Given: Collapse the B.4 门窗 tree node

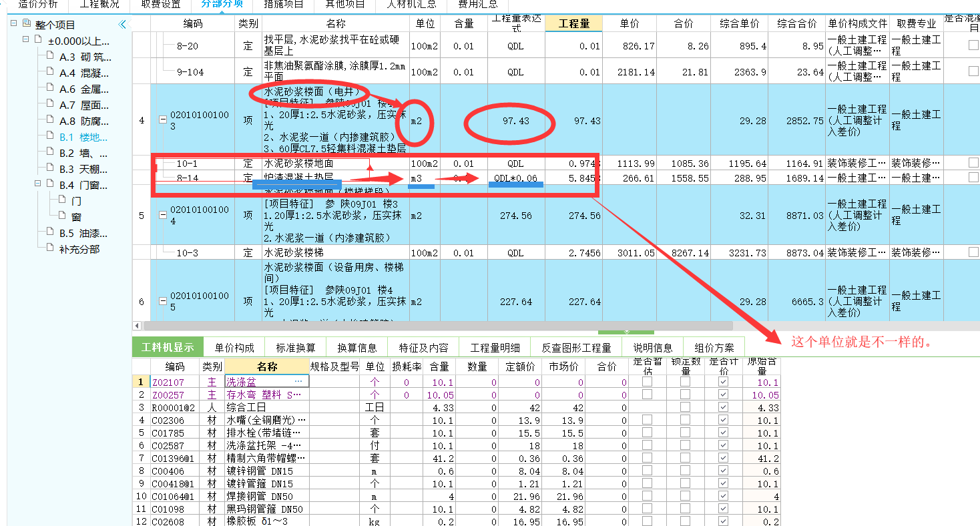Looking at the screenshot, I should point(37,184).
